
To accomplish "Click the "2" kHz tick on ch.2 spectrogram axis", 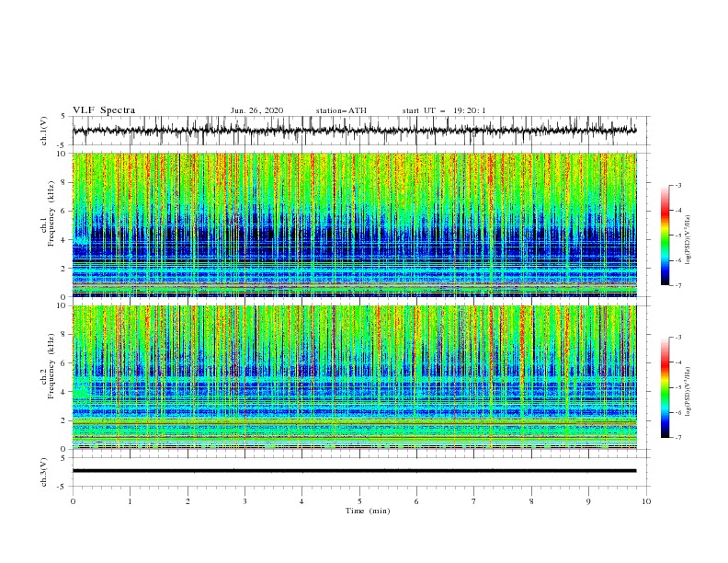I will 63,420.
